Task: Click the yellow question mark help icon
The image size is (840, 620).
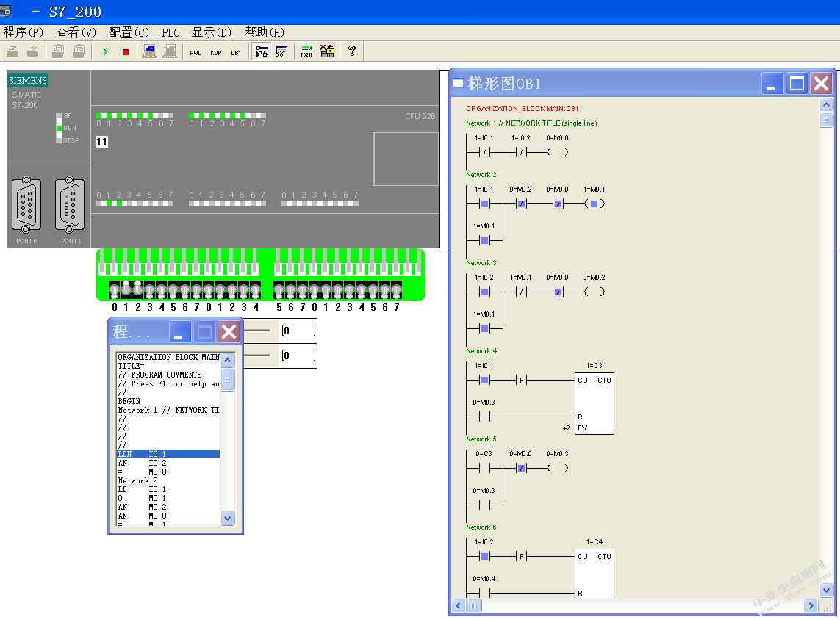Action: pos(351,51)
